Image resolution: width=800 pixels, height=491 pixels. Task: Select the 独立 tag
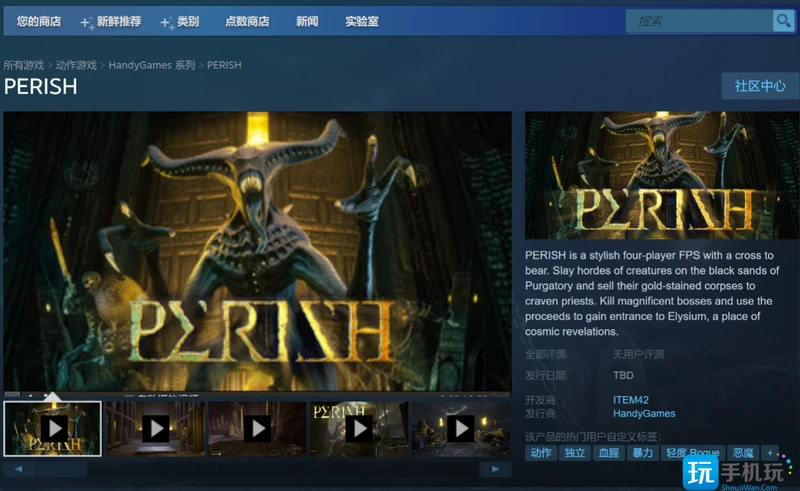[574, 453]
